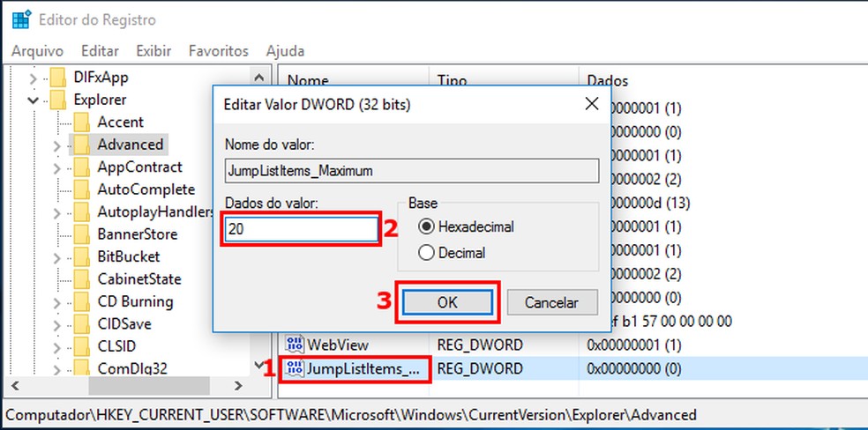This screenshot has width=868, height=430.
Task: Select the Accent folder icon
Action: point(81,122)
